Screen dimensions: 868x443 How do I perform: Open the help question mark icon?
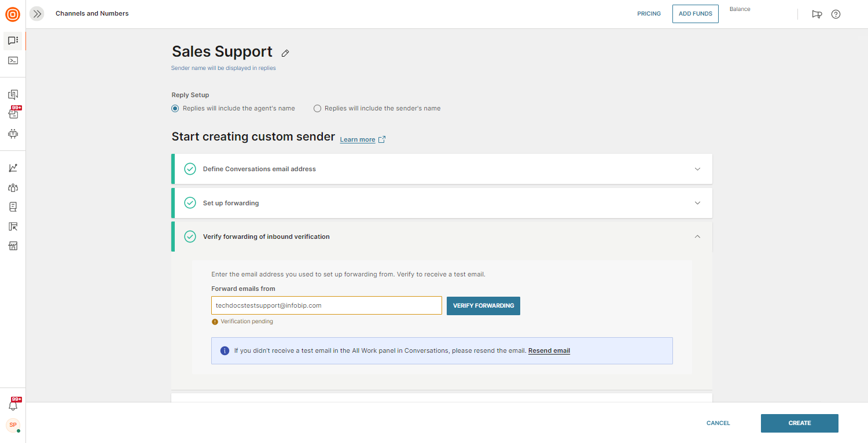836,14
